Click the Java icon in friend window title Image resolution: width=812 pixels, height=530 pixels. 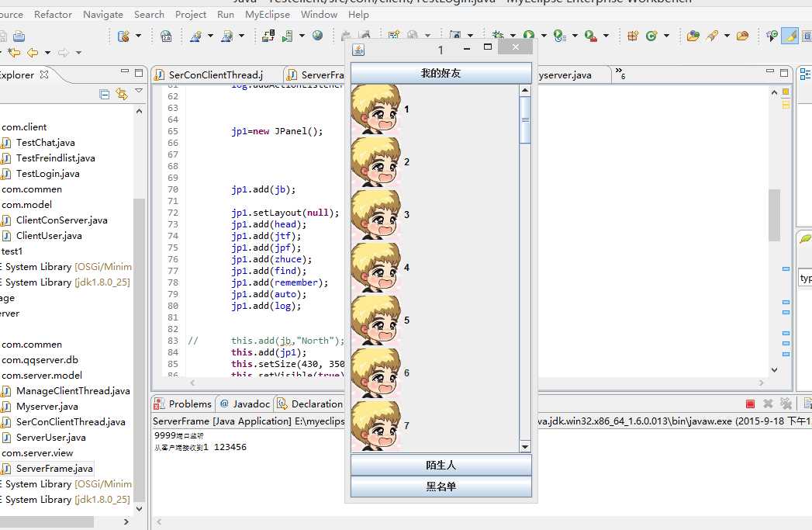click(358, 50)
